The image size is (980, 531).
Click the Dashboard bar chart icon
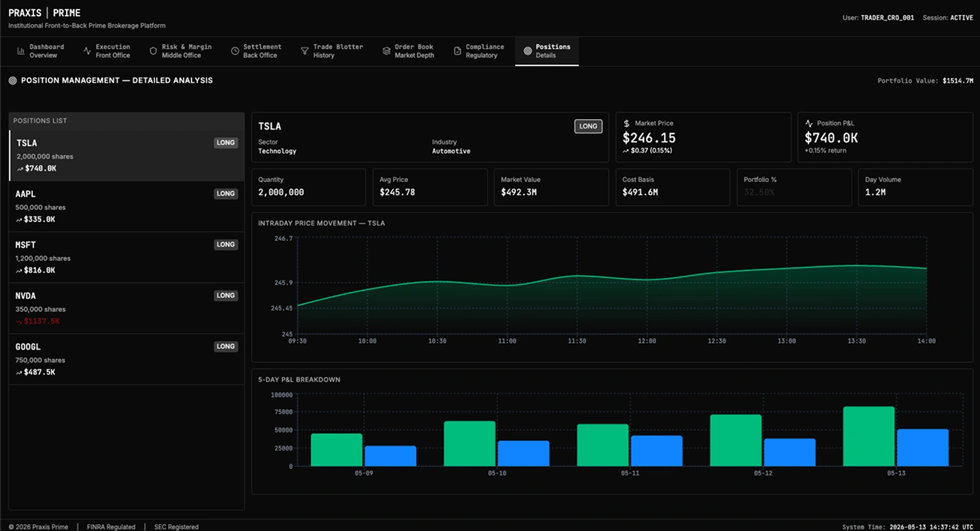(x=21, y=51)
